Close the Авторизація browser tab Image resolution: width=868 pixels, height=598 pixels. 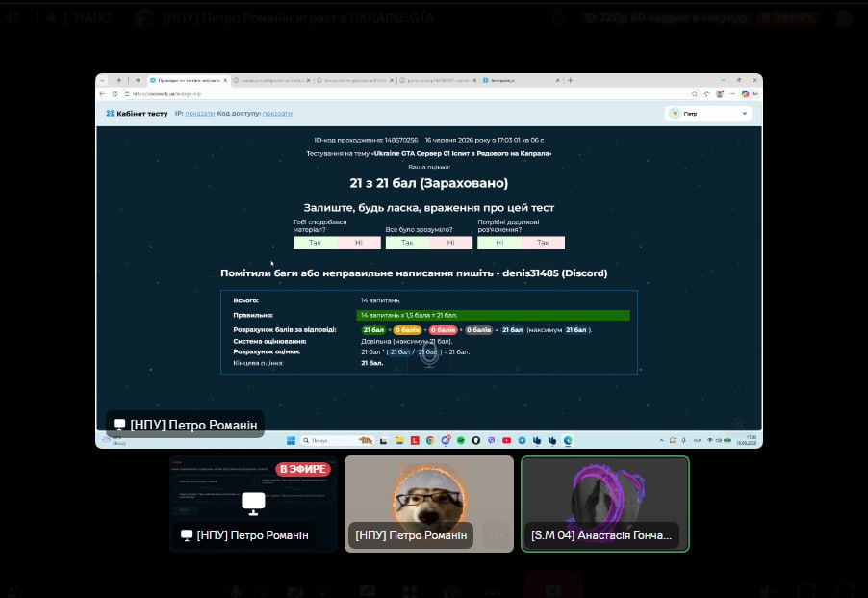pyautogui.click(x=558, y=80)
